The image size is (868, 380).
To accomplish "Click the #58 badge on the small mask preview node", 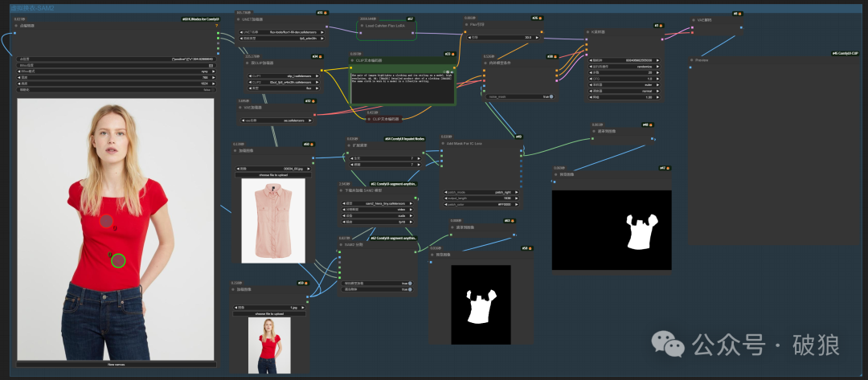I will [527, 248].
